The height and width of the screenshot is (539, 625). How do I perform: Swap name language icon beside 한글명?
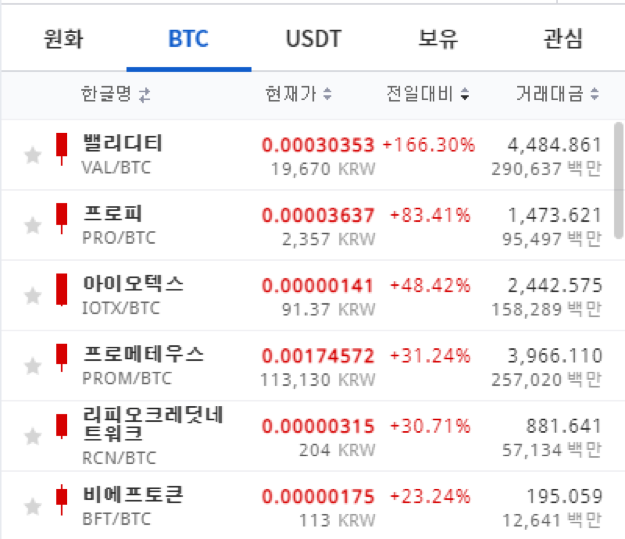click(x=145, y=95)
